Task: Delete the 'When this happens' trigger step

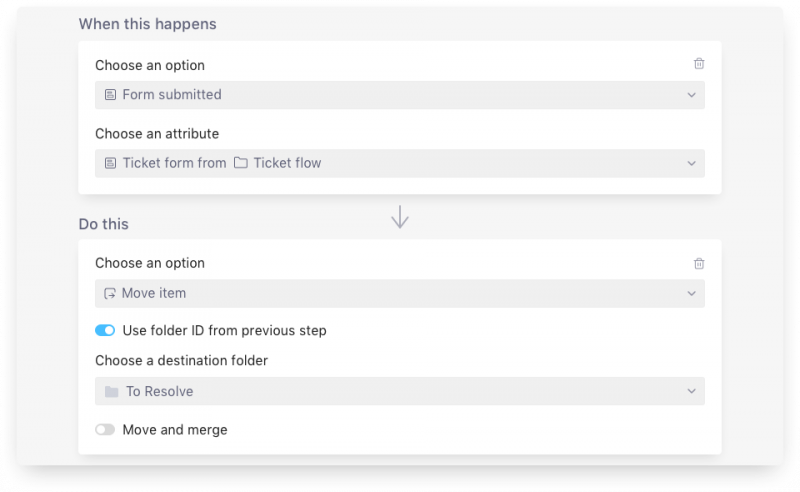Action: 699,64
